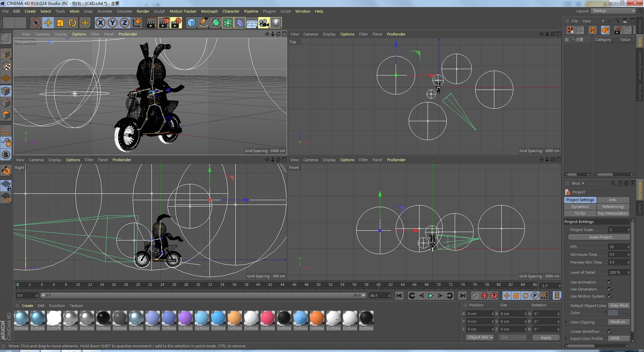Click the Undo arrow icon
644x352 pixels.
pos(9,23)
